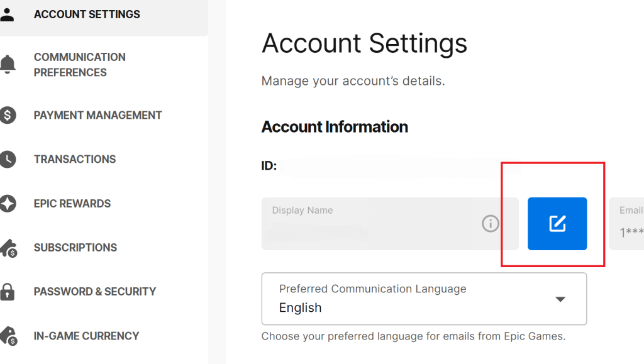Click the star icon for Epic Rewards
644x364 pixels.
click(x=8, y=204)
